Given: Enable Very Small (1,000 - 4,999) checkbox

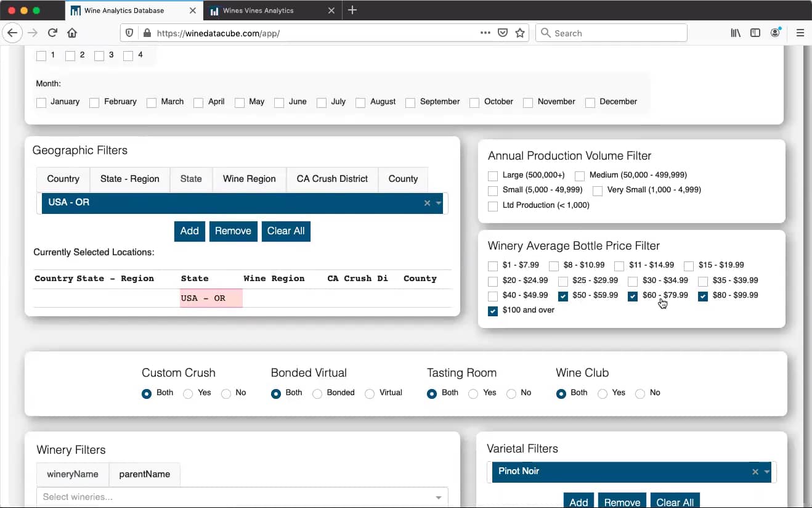Looking at the screenshot, I should pos(598,191).
